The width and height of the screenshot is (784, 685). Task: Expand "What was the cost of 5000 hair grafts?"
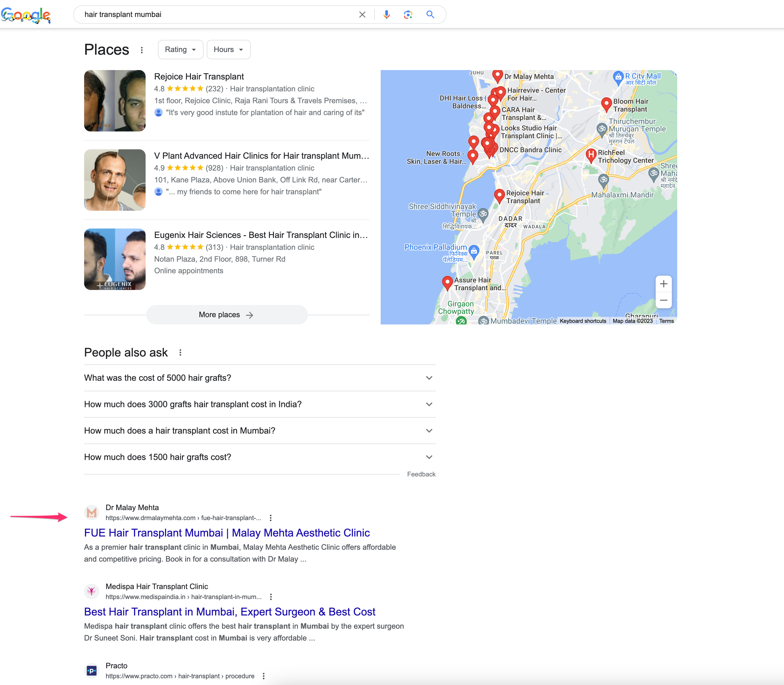259,378
